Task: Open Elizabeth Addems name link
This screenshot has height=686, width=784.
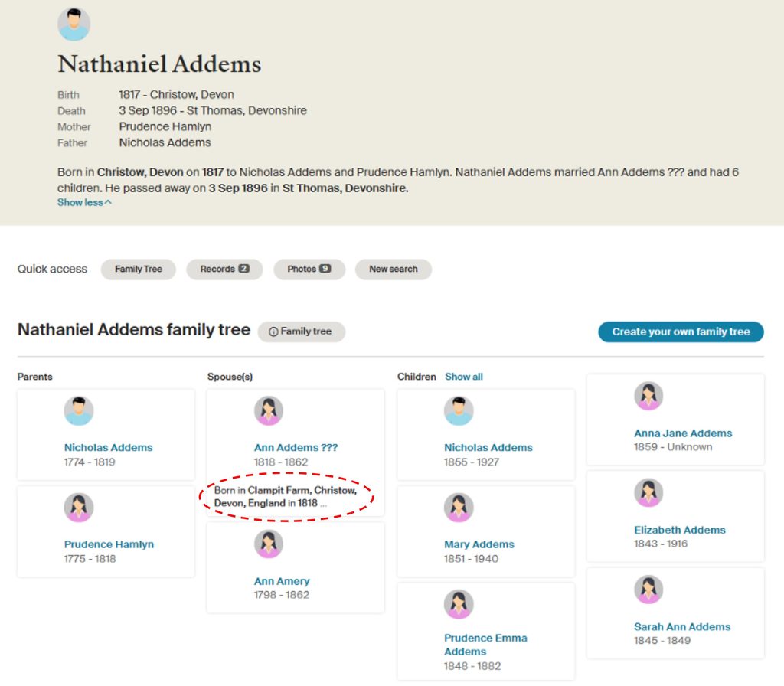Action: coord(680,530)
